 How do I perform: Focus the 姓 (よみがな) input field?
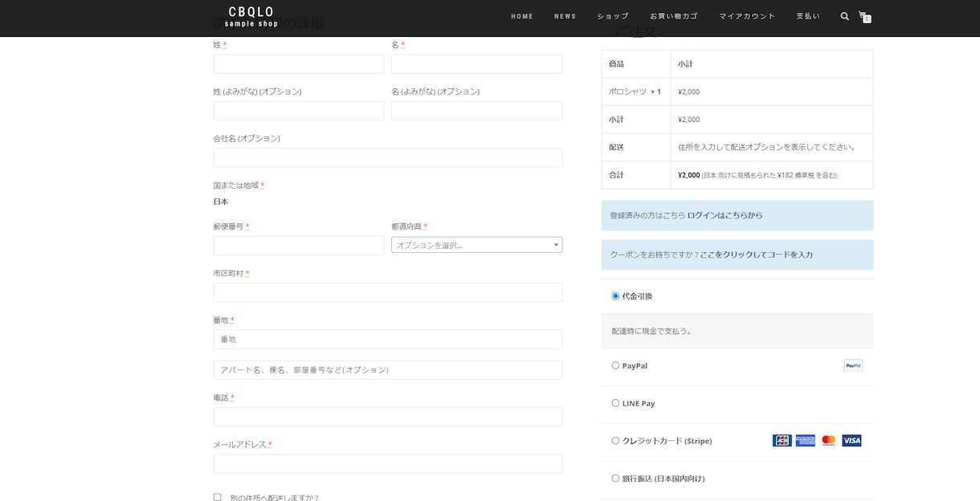click(299, 111)
